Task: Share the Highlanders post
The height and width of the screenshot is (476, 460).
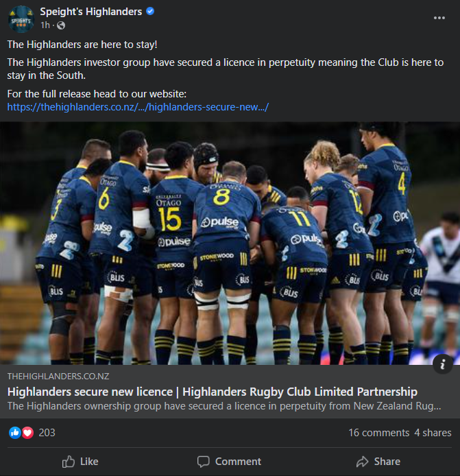Action: point(378,462)
